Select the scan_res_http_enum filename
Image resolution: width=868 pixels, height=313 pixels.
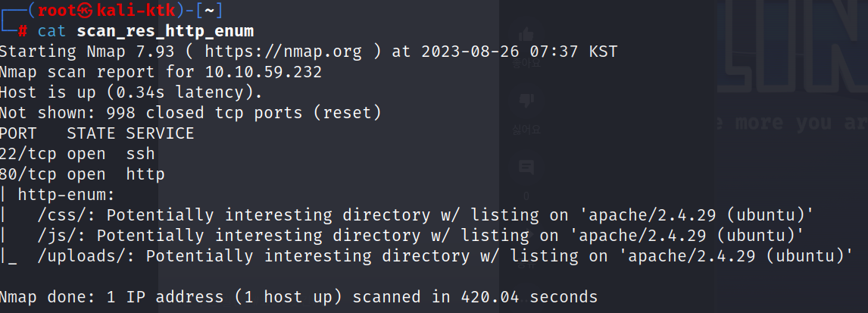pos(165,32)
